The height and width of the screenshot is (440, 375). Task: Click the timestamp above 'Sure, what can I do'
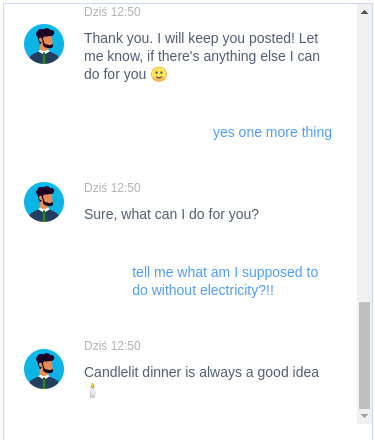coord(112,188)
